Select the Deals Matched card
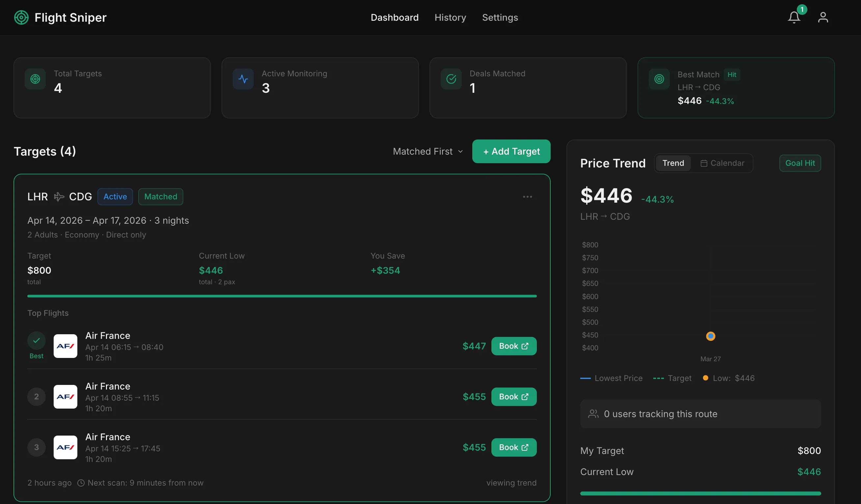The height and width of the screenshot is (504, 861). point(528,88)
